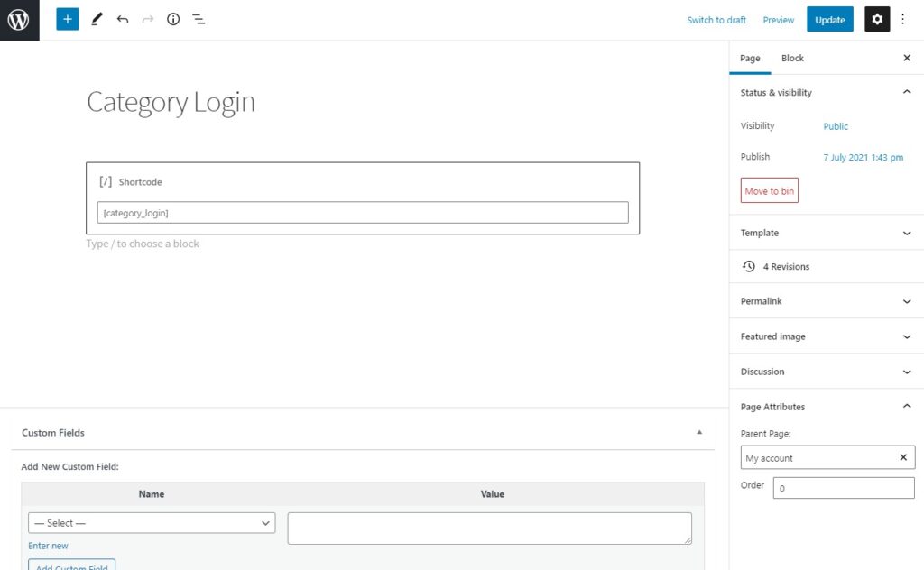Select the Page tab
The height and width of the screenshot is (570, 924).
click(750, 58)
